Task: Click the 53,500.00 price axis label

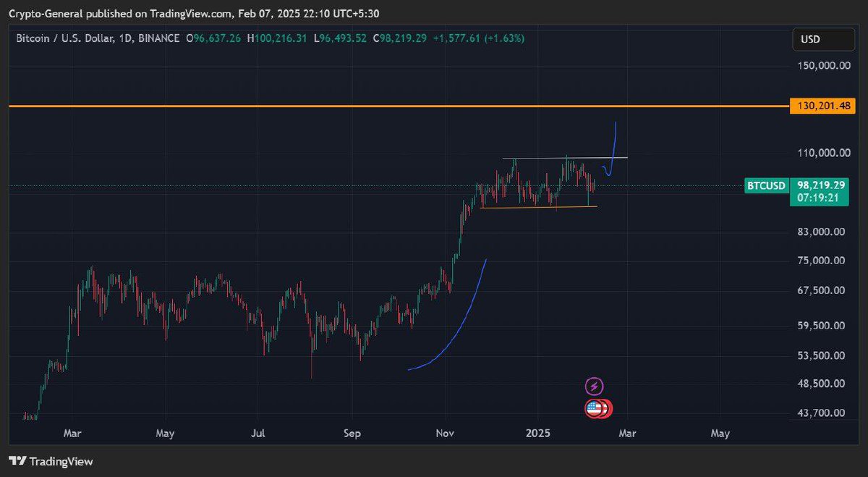Action: pos(821,355)
